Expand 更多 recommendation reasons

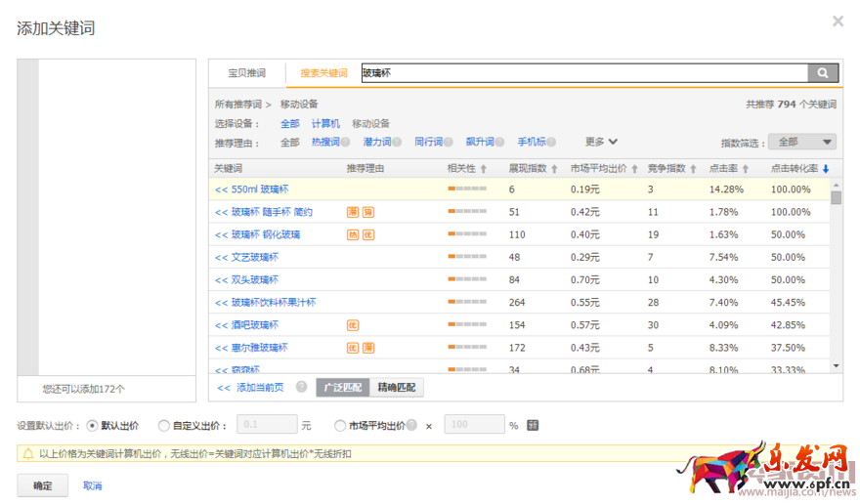point(601,142)
